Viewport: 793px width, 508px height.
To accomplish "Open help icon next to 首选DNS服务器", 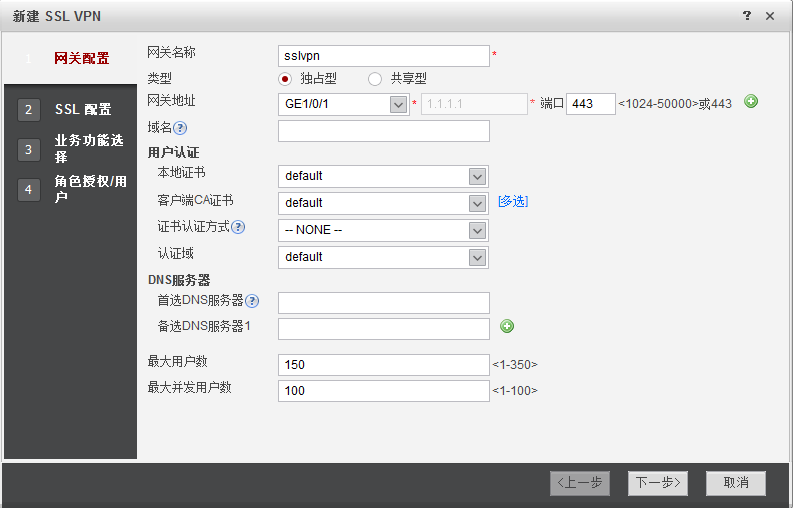I will (x=252, y=301).
